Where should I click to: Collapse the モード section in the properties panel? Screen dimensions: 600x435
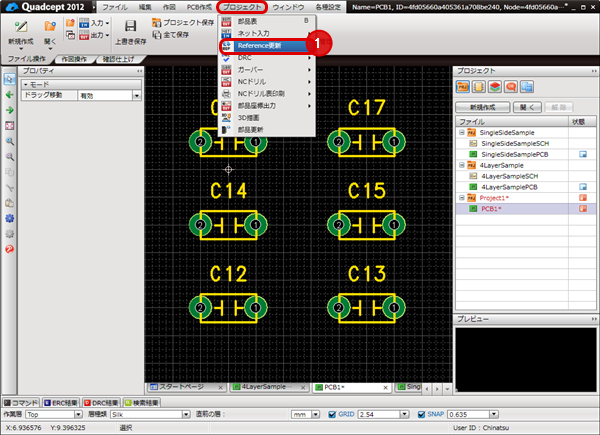26,84
